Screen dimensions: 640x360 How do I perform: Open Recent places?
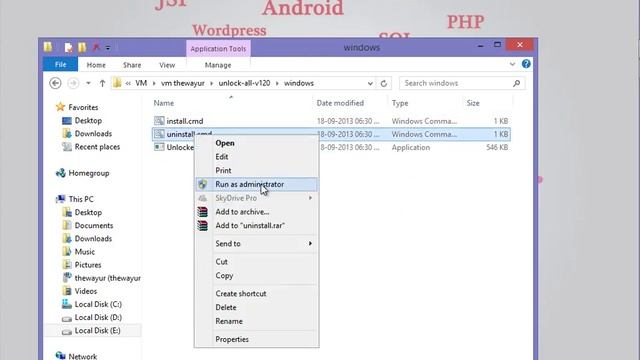point(97,147)
